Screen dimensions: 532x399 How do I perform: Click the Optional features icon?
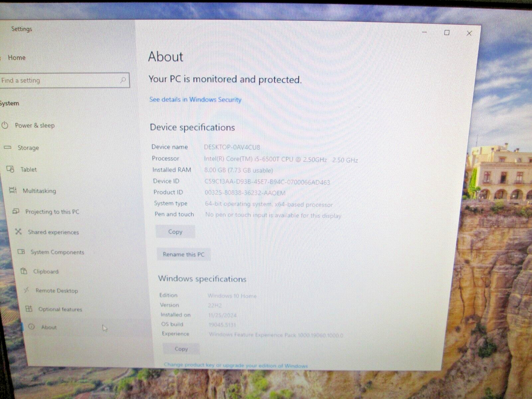click(28, 309)
